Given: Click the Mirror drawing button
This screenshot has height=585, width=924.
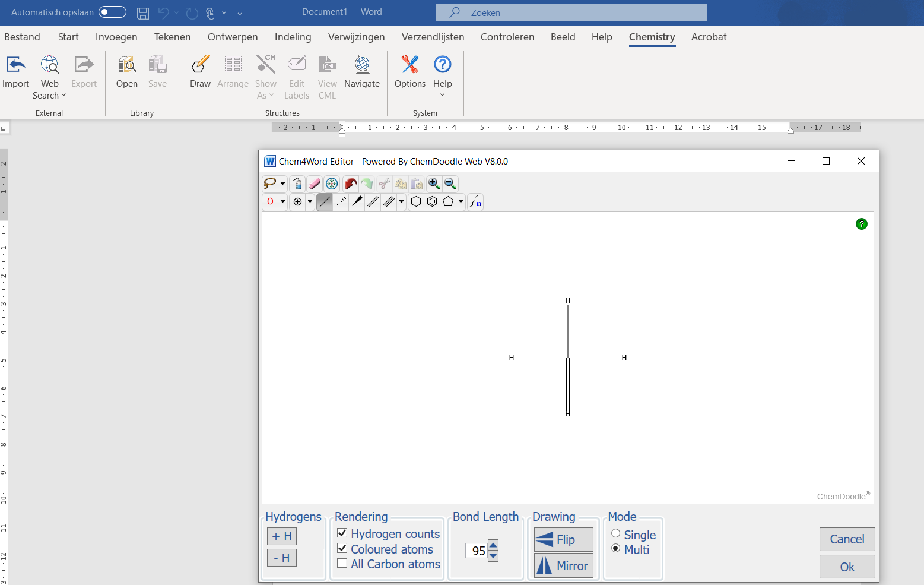Looking at the screenshot, I should click(x=563, y=566).
